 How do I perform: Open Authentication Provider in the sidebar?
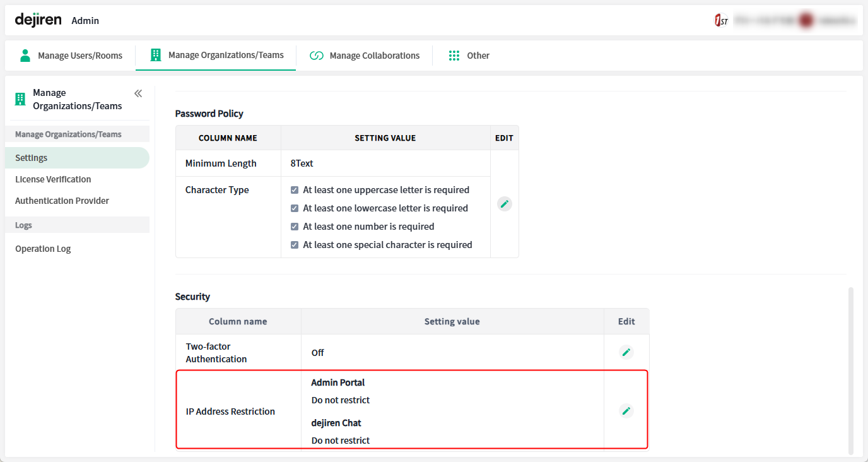[62, 201]
